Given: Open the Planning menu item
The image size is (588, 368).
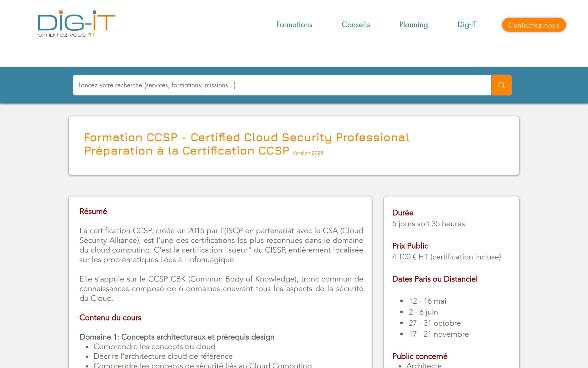Looking at the screenshot, I should click(x=413, y=25).
